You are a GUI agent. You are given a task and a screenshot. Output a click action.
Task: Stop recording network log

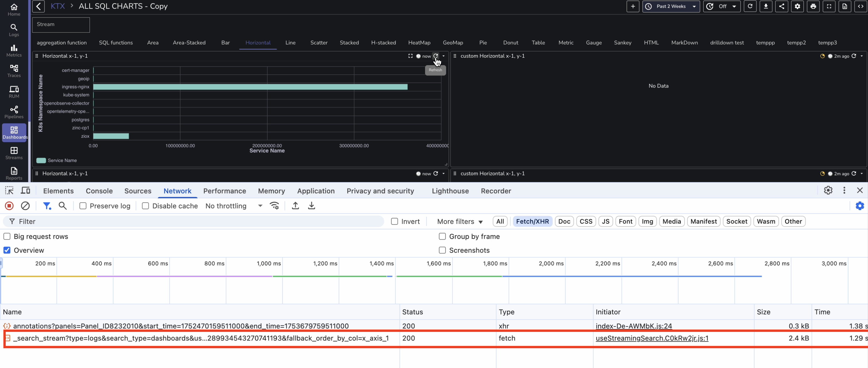9,206
